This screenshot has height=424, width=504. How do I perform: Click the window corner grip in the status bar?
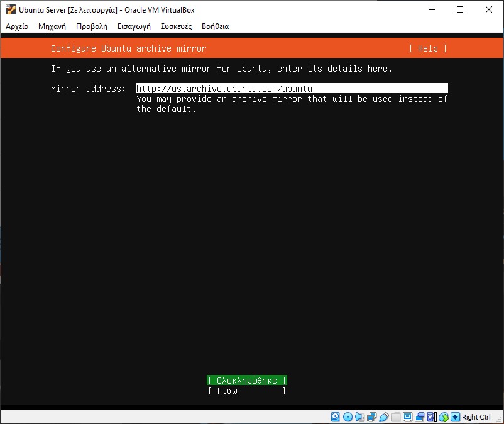(x=499, y=419)
